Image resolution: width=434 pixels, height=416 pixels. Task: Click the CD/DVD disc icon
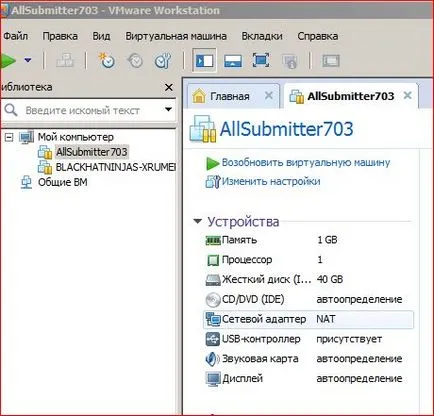pos(213,299)
